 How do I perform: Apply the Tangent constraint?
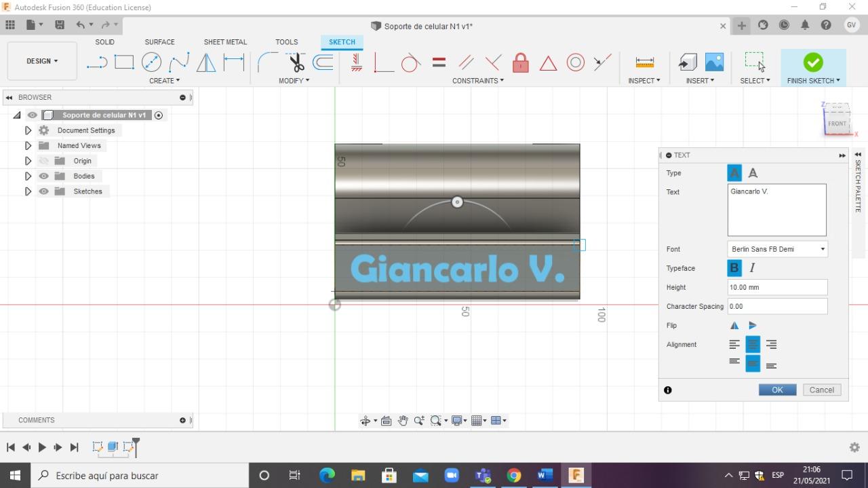(410, 63)
